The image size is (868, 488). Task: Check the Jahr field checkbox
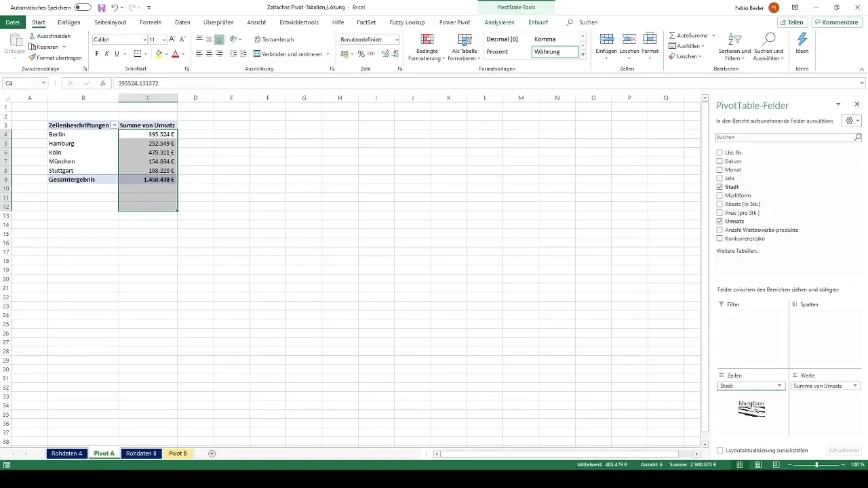click(719, 178)
